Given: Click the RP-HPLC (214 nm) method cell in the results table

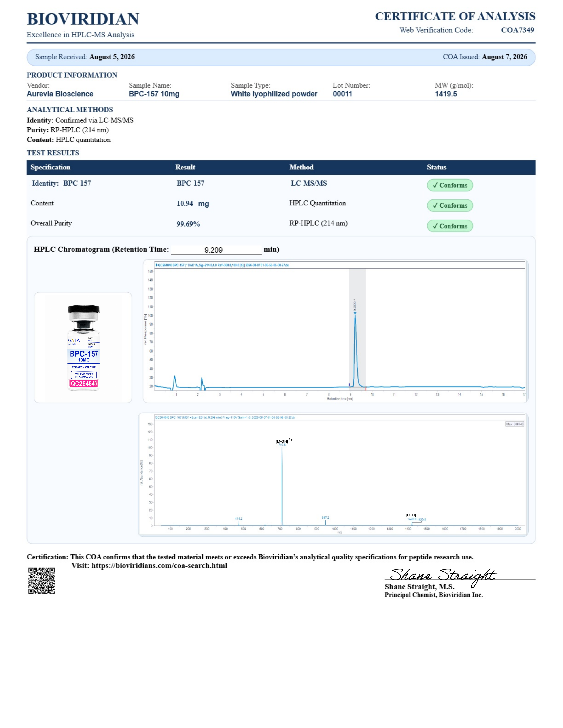Looking at the screenshot, I should click(x=319, y=223).
